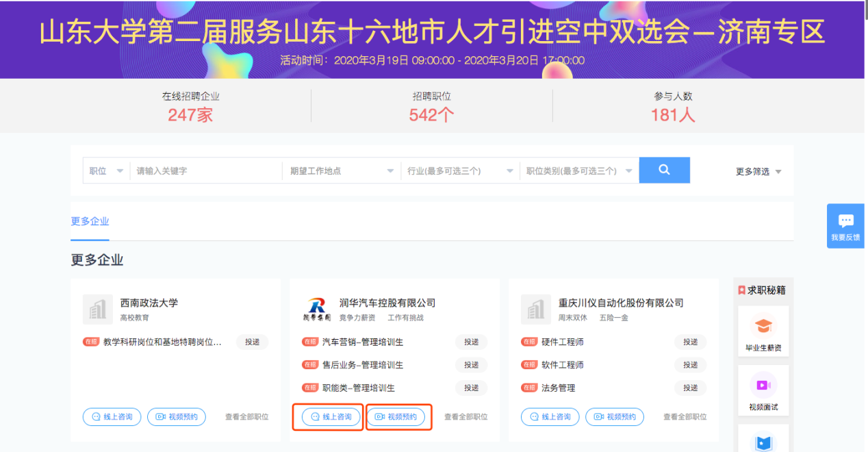Click 投递 for 售后业务-管理培训生
Screen dimensions: 868x452
tap(471, 365)
